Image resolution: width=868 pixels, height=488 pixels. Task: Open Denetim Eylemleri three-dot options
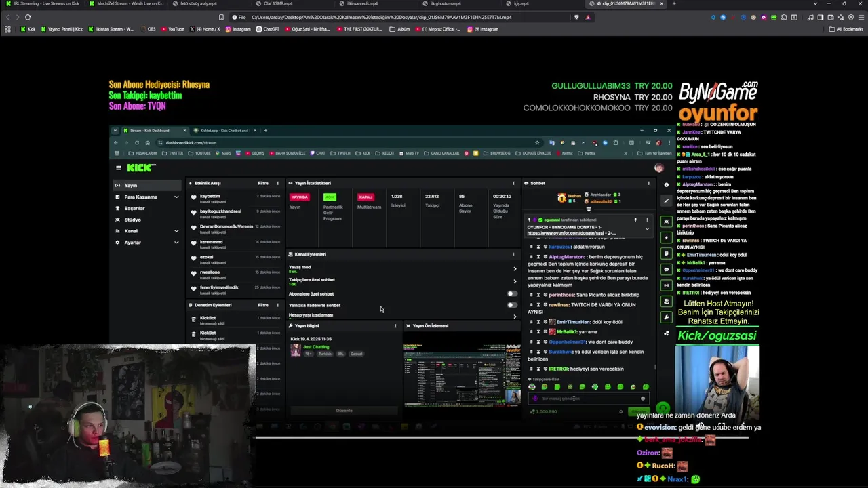click(277, 305)
